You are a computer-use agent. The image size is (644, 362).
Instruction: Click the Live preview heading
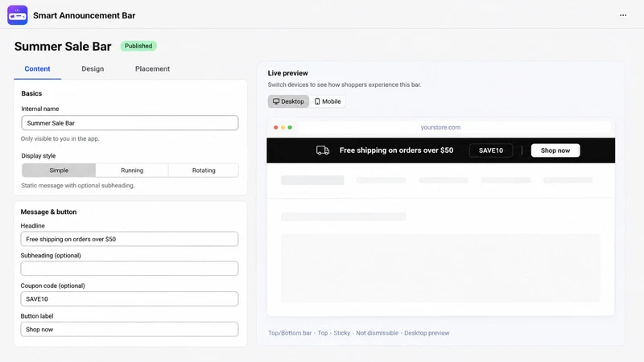point(287,73)
